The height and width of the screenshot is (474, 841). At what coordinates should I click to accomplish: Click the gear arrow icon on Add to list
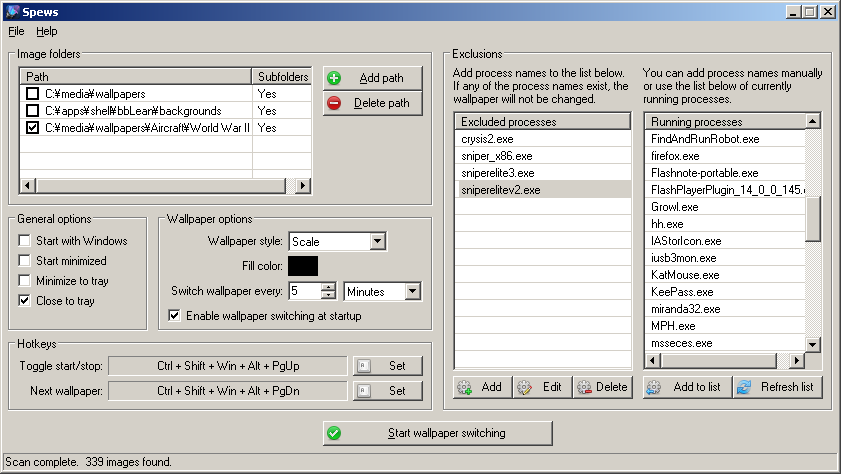tap(653, 387)
